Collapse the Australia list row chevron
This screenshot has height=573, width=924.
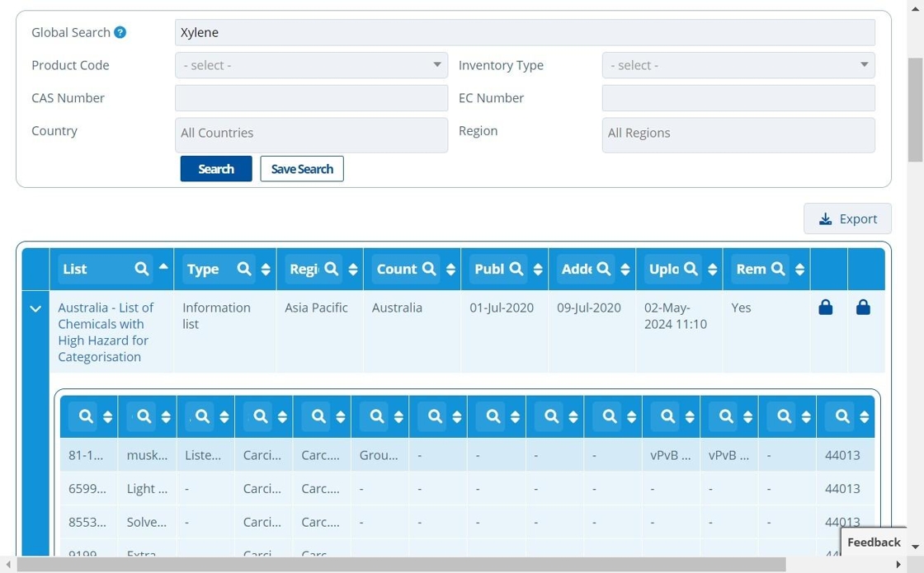coord(35,308)
